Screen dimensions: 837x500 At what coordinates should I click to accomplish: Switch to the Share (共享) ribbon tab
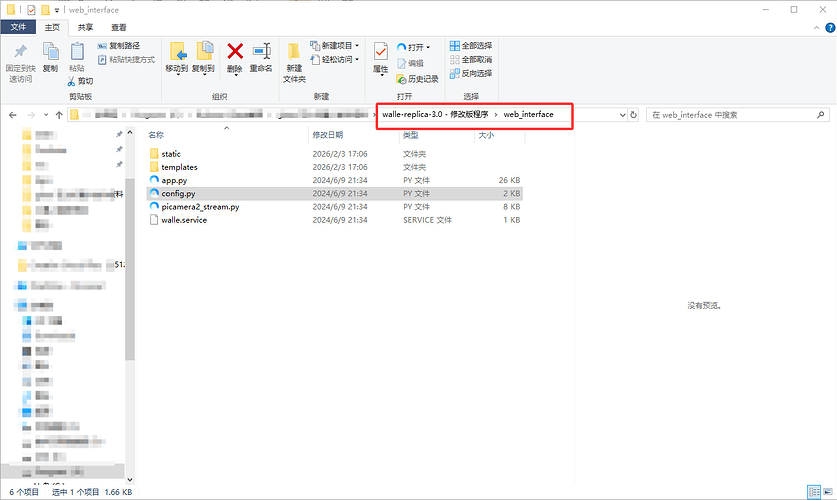tap(86, 28)
